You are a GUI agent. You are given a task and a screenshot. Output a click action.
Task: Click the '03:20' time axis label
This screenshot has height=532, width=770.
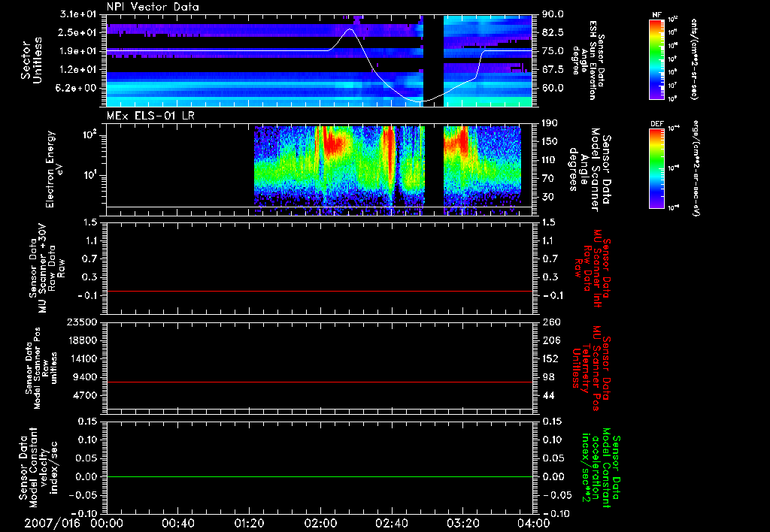click(463, 523)
